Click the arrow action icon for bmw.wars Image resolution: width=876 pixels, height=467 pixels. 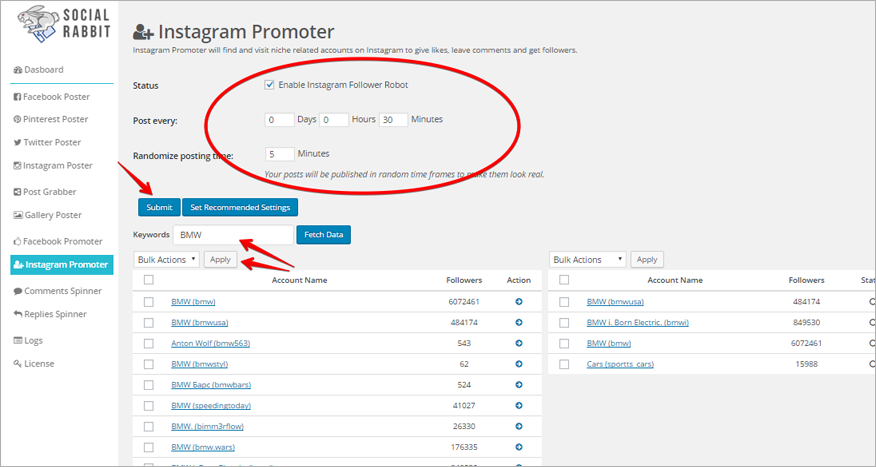[x=519, y=447]
